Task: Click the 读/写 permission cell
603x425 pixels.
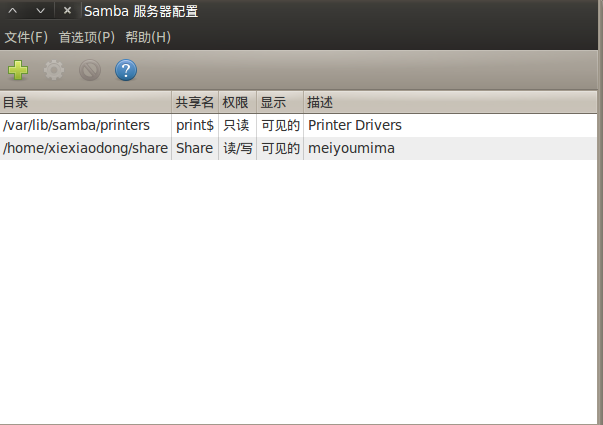Action: pos(238,148)
